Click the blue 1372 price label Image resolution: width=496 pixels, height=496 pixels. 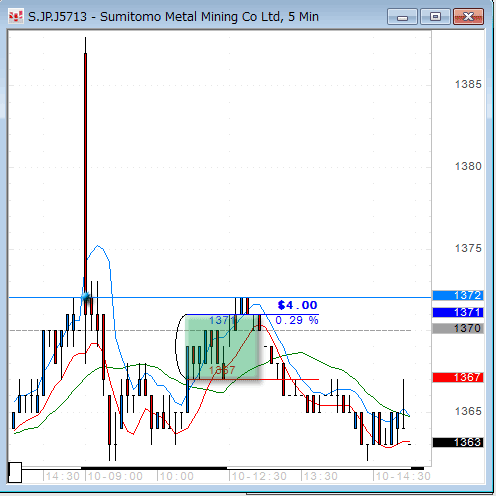(x=458, y=295)
